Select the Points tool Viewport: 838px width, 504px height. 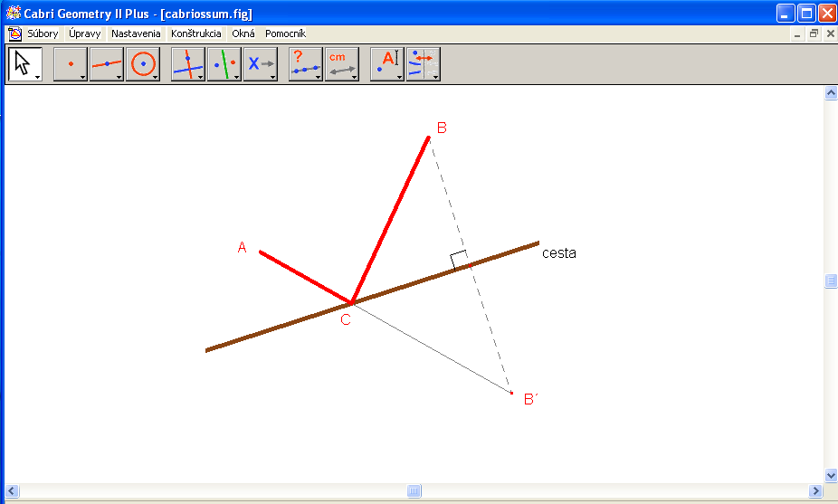pyautogui.click(x=70, y=63)
